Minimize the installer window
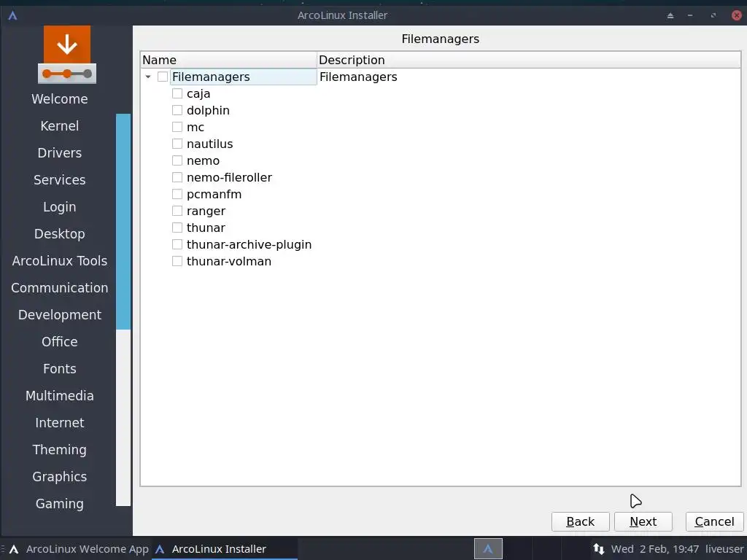Viewport: 747px width, 560px height. tap(690, 16)
